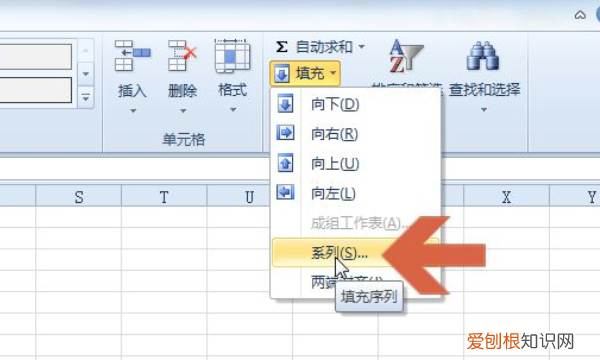Click the 自动求和 button label
Image resolution: width=600 pixels, height=360 pixels.
pos(324,47)
